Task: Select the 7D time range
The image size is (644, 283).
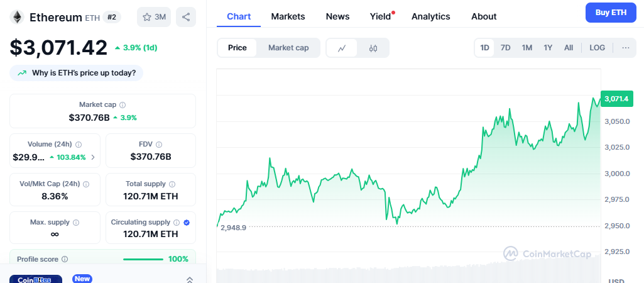Action: pos(505,48)
